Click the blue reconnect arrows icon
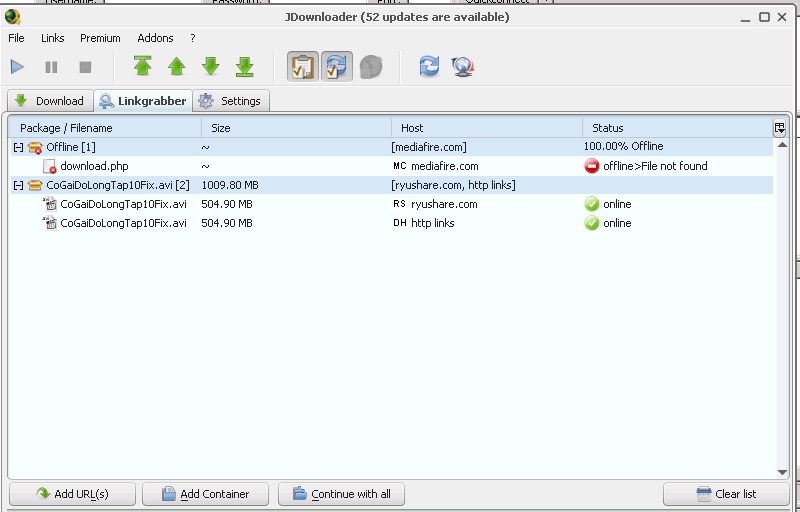 (429, 66)
